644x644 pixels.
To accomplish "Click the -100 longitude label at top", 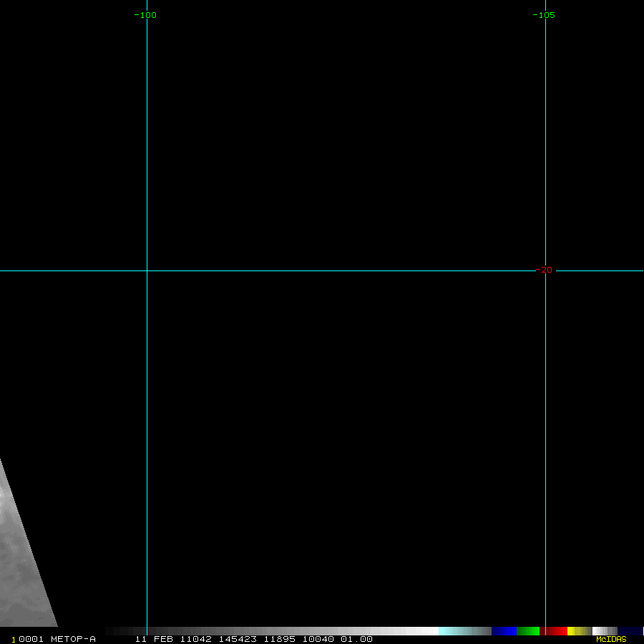I will (x=145, y=15).
